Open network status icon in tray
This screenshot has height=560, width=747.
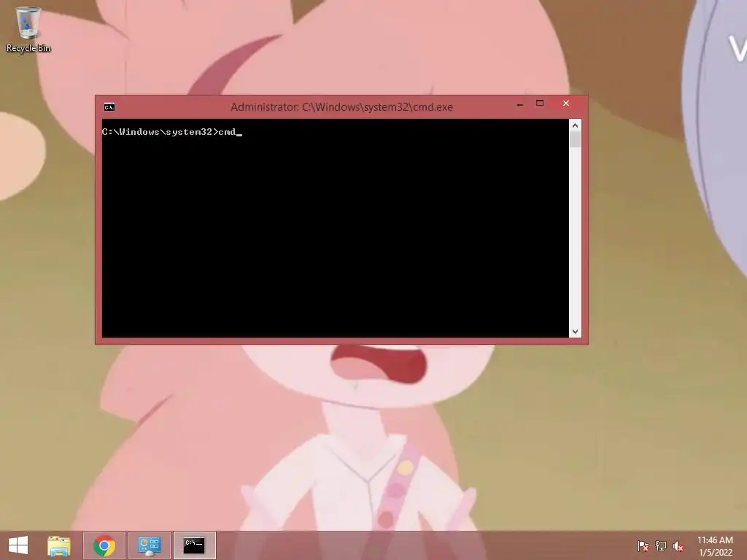tap(661, 546)
